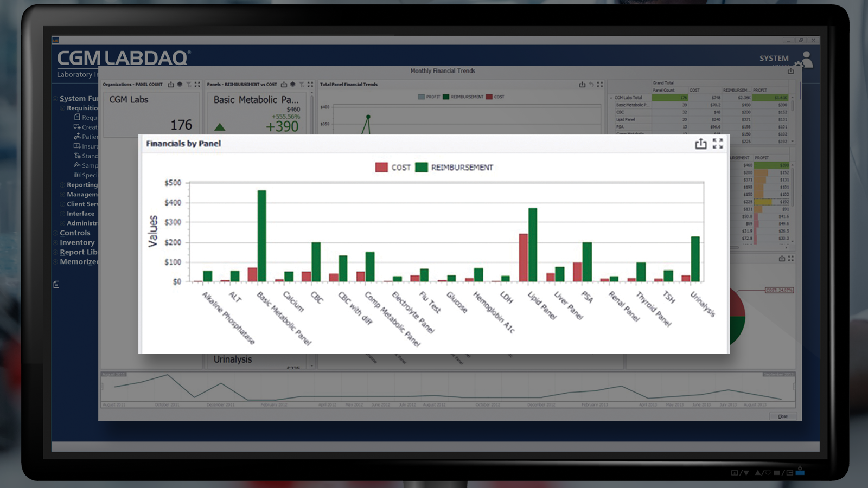Select the Create requisition icon in sidebar
The height and width of the screenshot is (488, 868).
coord(77,127)
